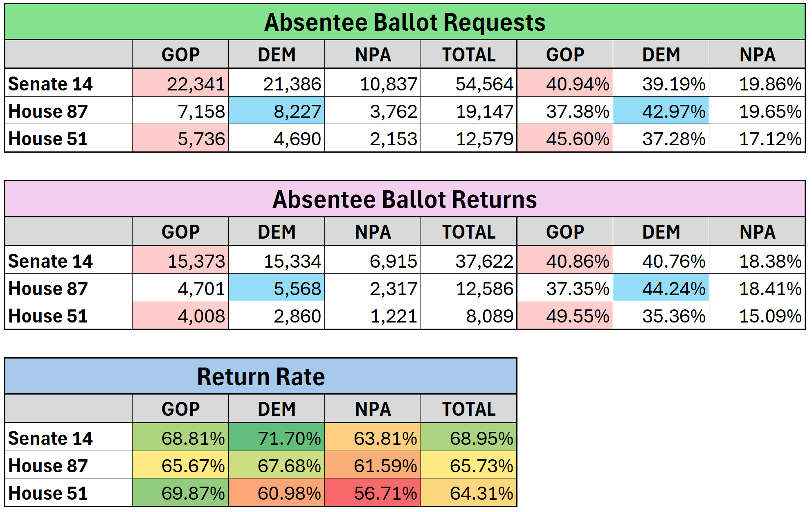Click the Absentee Ballot Requests title header
812x512 pixels.
[405, 22]
